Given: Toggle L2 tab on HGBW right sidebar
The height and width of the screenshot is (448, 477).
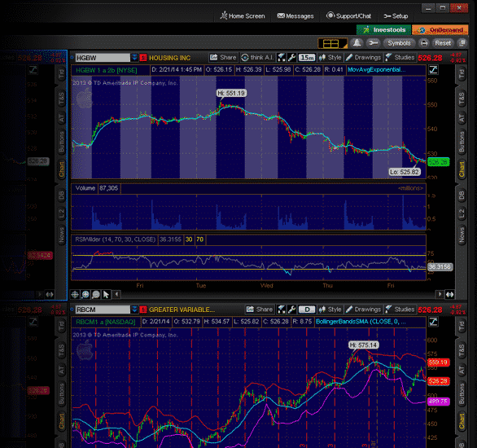Looking at the screenshot, I should (x=462, y=213).
